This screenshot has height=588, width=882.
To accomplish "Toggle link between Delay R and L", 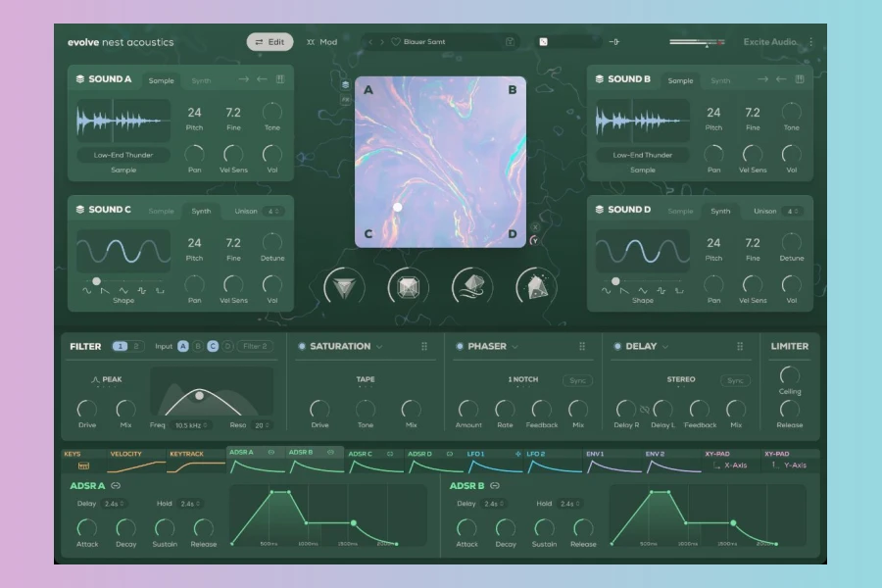I will click(x=645, y=409).
